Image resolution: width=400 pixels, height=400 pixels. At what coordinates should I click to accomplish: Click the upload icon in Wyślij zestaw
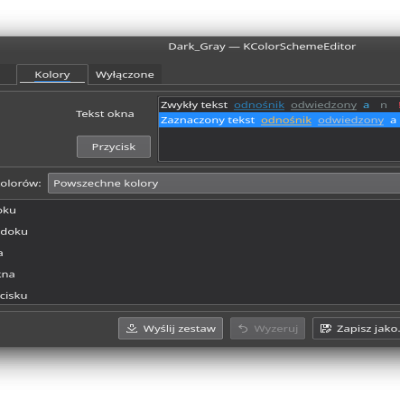coord(132,329)
